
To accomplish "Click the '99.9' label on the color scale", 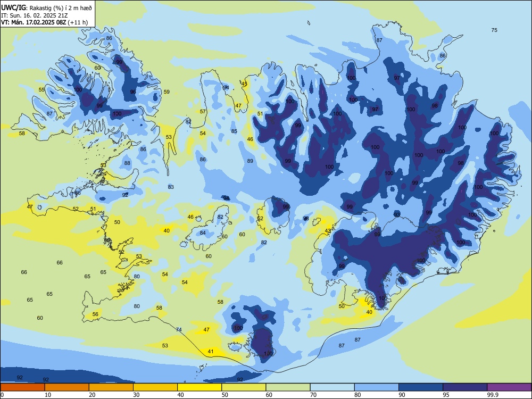I will coord(492,395).
